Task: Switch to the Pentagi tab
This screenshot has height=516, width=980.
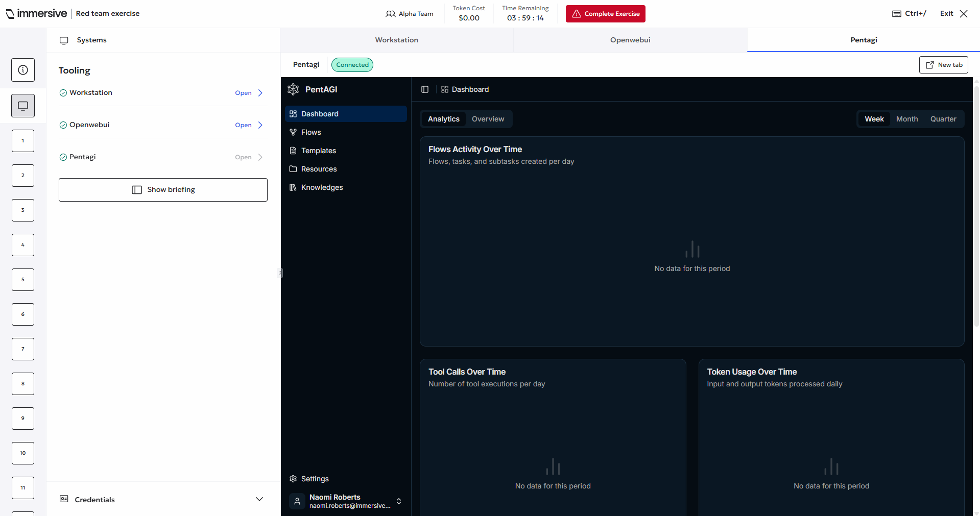Action: (864, 40)
